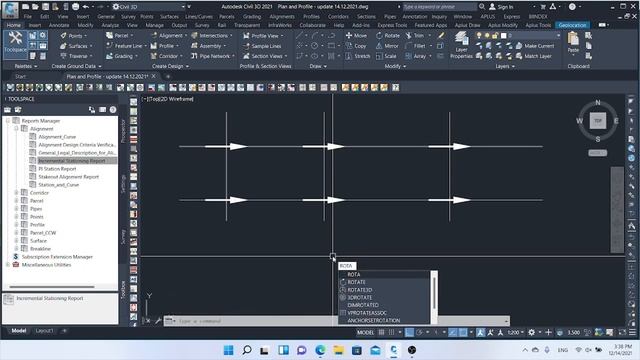Open the Civil 3D application menu button
The image size is (640, 360).
pyautogui.click(x=9, y=9)
